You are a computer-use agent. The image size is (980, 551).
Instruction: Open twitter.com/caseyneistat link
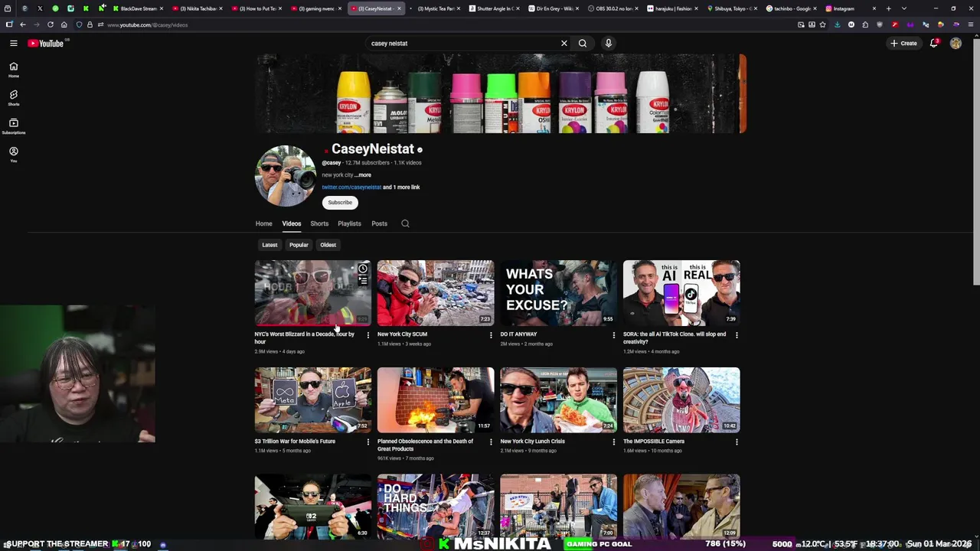coord(351,187)
